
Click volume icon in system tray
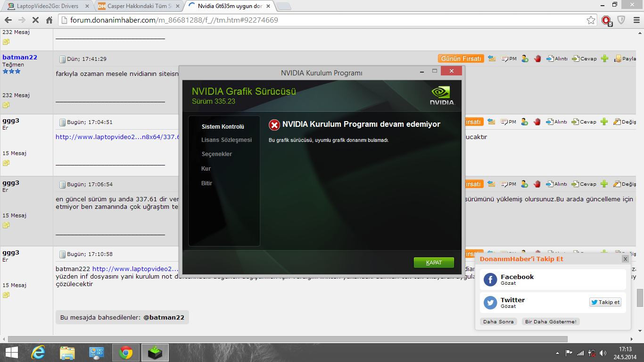tap(603, 353)
